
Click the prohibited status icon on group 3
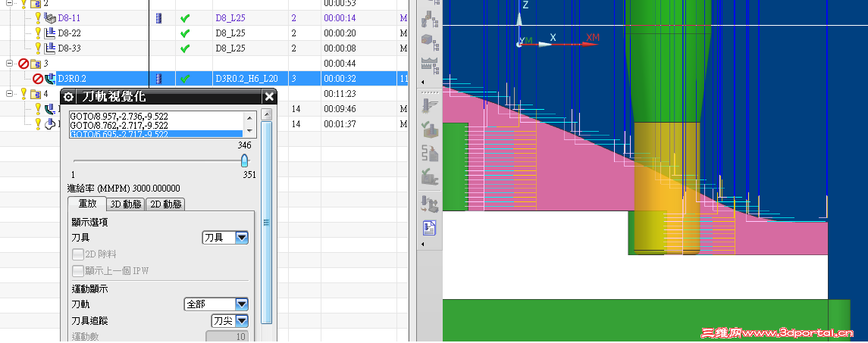24,64
